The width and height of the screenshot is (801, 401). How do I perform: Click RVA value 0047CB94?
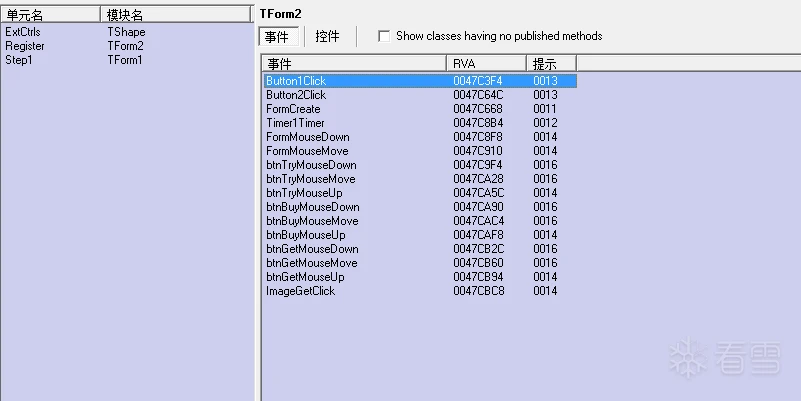tap(478, 277)
